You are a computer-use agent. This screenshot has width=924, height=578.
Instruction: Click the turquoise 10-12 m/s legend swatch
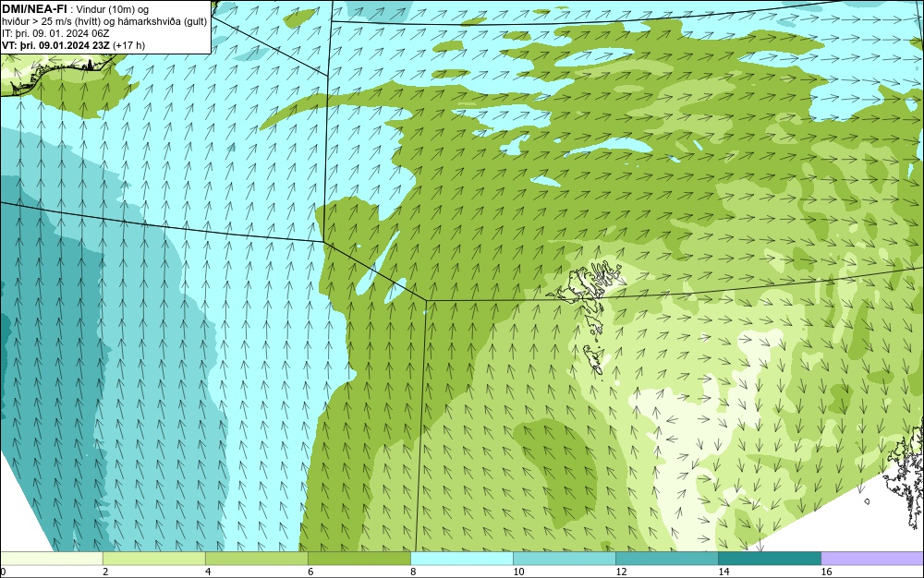[565, 558]
